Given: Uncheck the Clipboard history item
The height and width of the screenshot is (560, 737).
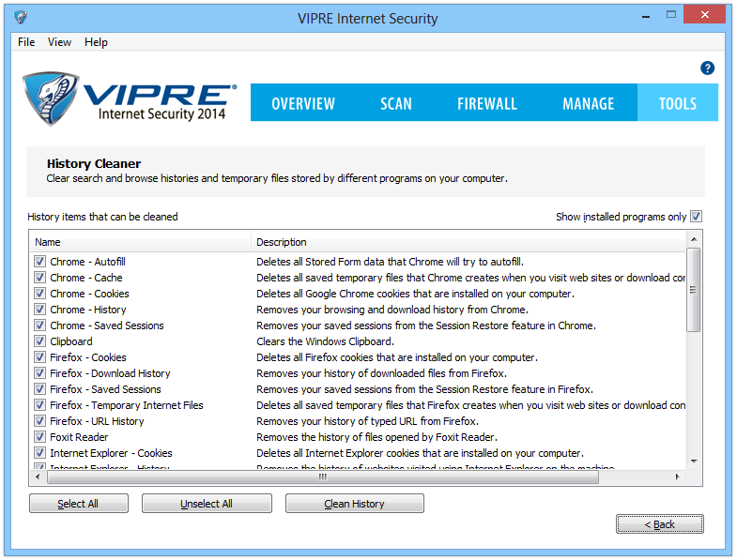Looking at the screenshot, I should pos(40,341).
